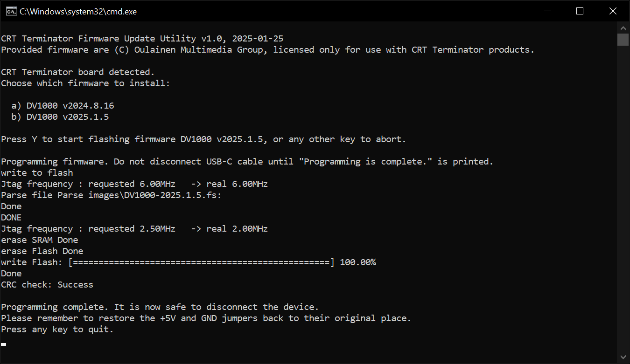Image resolution: width=630 pixels, height=364 pixels.
Task: Click the 'a) DV1000 v2024.8.16' firmware option line
Action: click(63, 106)
